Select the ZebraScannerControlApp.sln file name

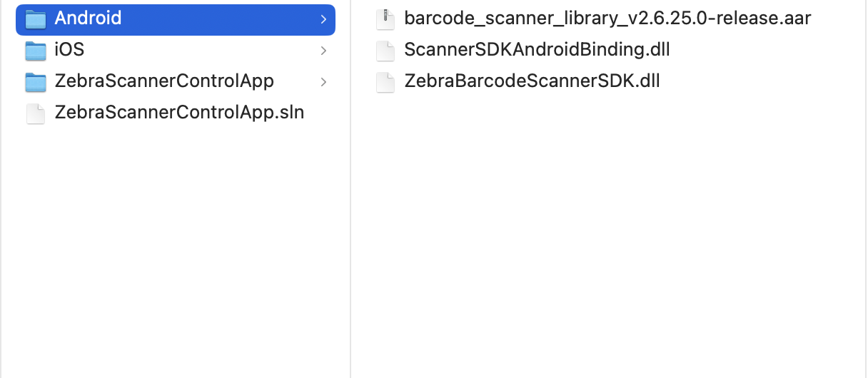(x=179, y=113)
